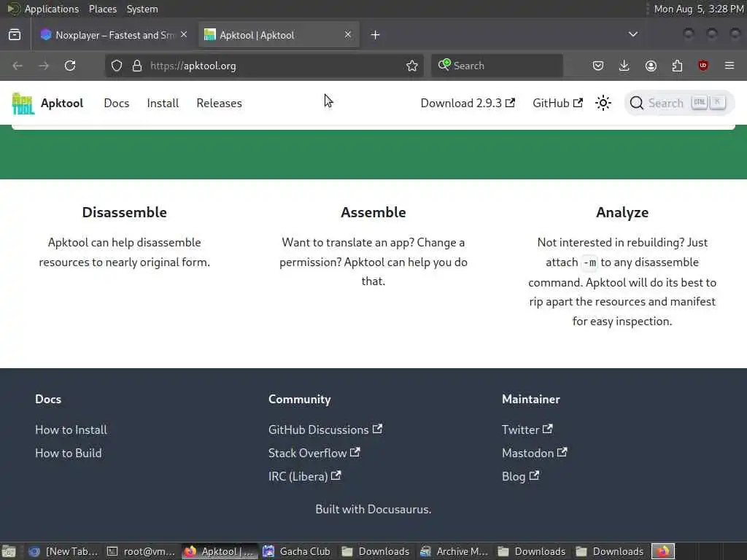Click the Firefox icon at taskbar right end

[662, 551]
